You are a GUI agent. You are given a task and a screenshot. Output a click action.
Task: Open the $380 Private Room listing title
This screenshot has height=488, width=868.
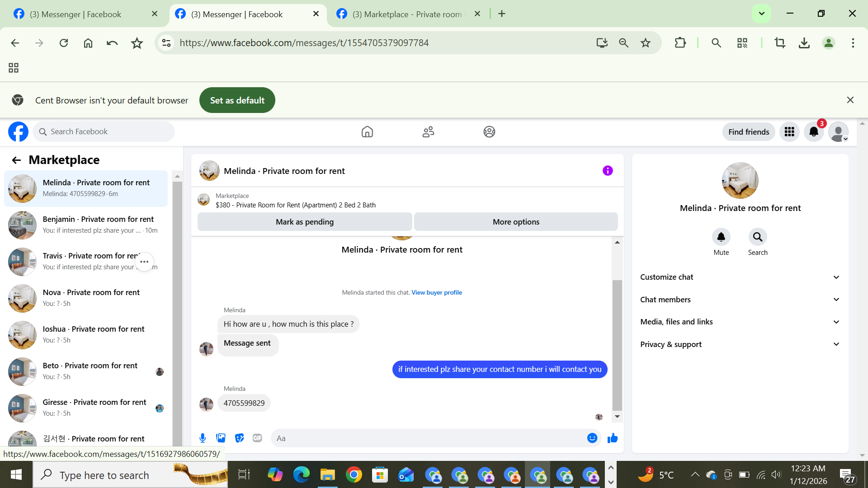296,205
